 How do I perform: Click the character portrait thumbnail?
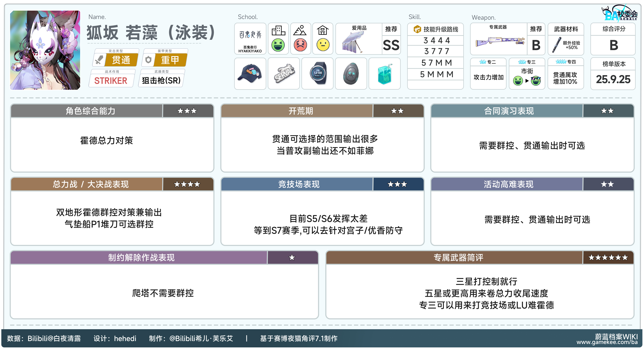[x=45, y=50]
